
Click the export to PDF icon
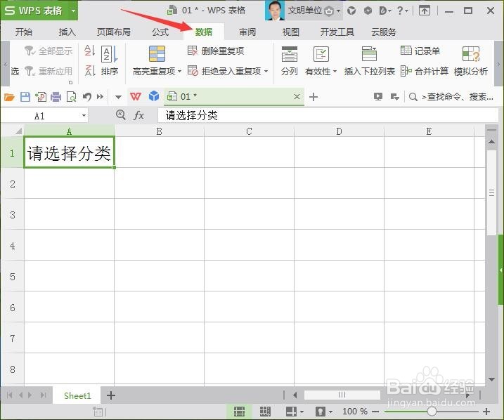pyautogui.click(x=41, y=97)
